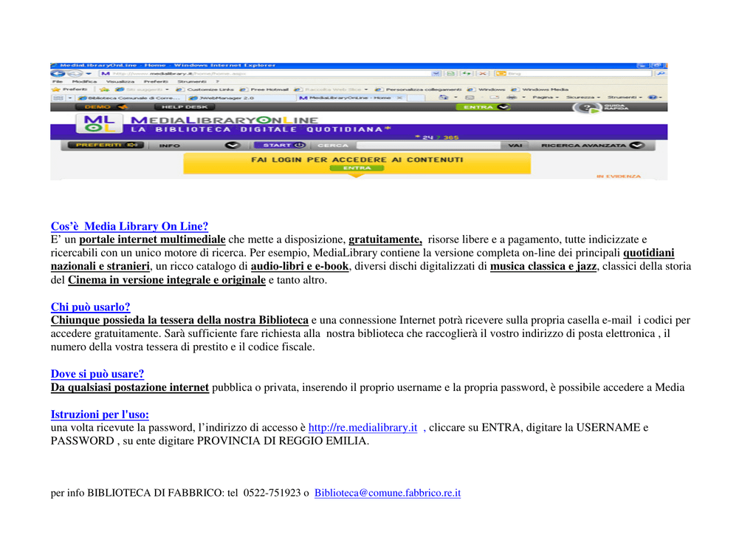Viewport: 756px width, 535px height.
Task: Open the Strumenti menu in menu bar
Action: click(x=191, y=81)
